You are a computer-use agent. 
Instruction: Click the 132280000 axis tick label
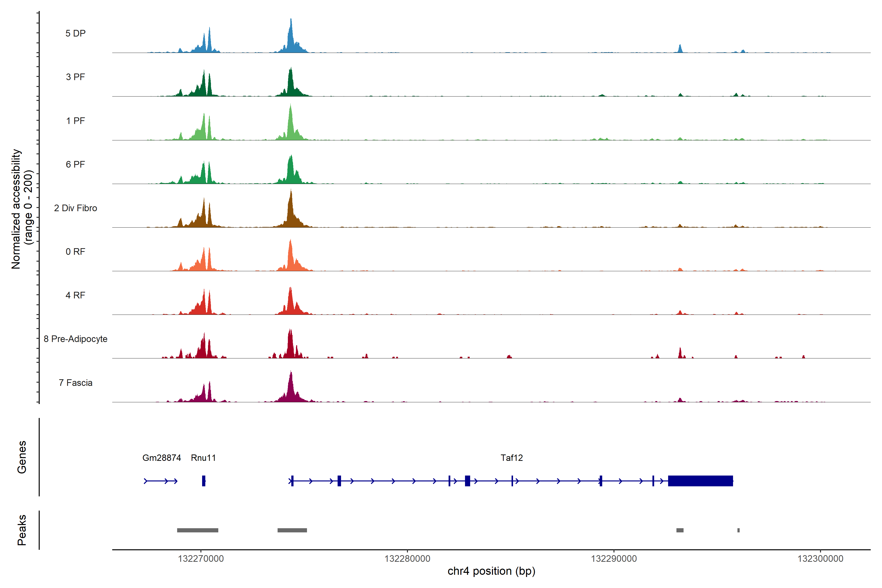[x=407, y=559]
